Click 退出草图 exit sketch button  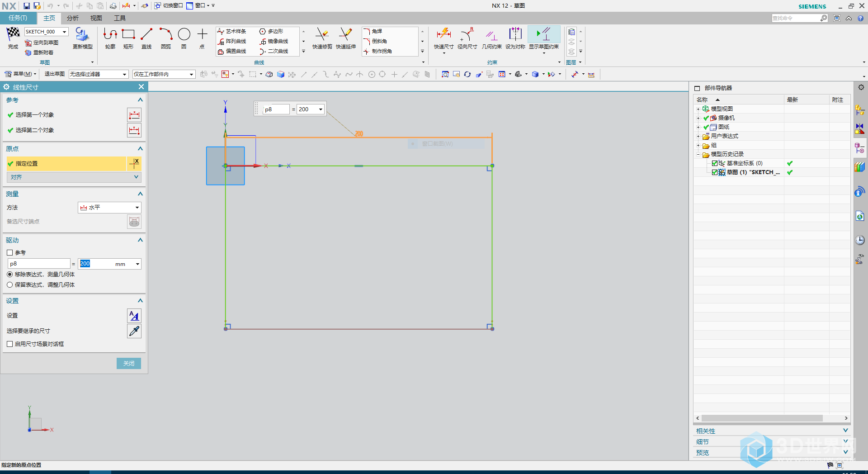click(54, 74)
